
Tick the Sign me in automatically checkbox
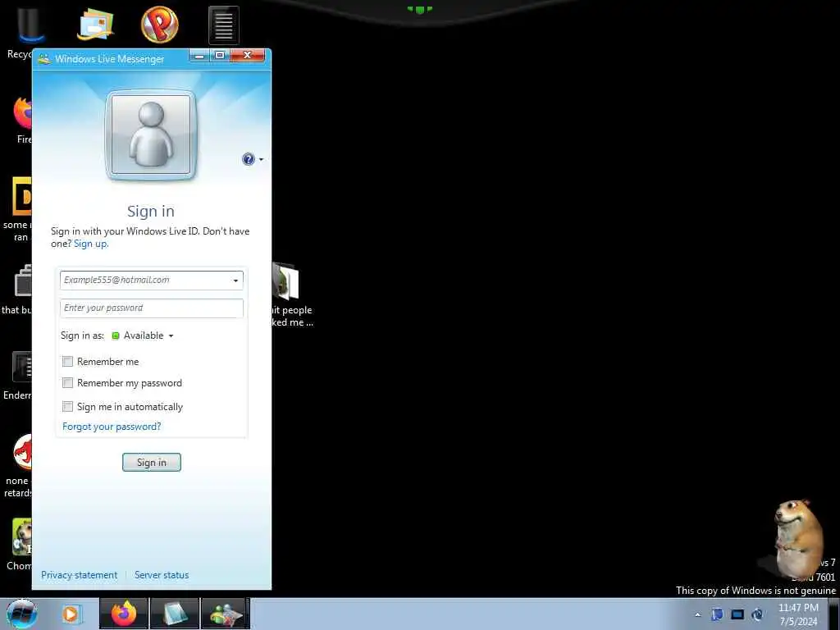click(x=67, y=407)
